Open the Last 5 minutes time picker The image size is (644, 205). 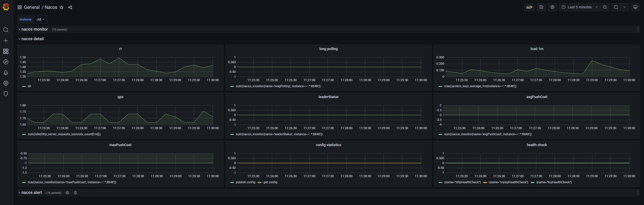[x=579, y=7]
